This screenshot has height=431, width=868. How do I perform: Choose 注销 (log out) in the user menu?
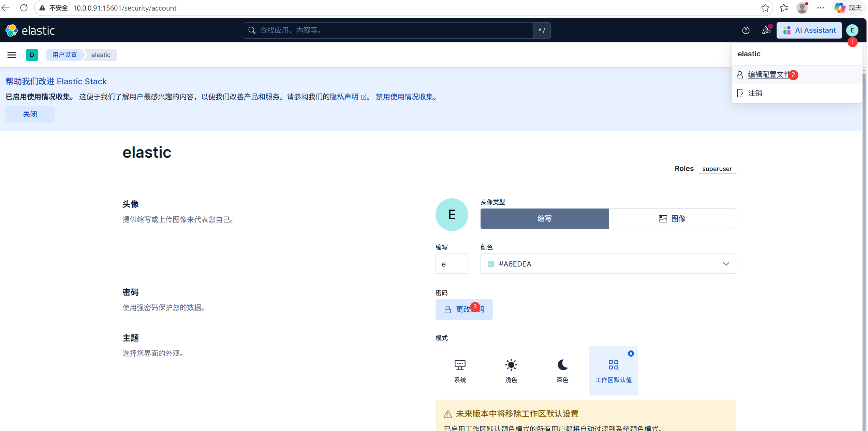coord(755,93)
